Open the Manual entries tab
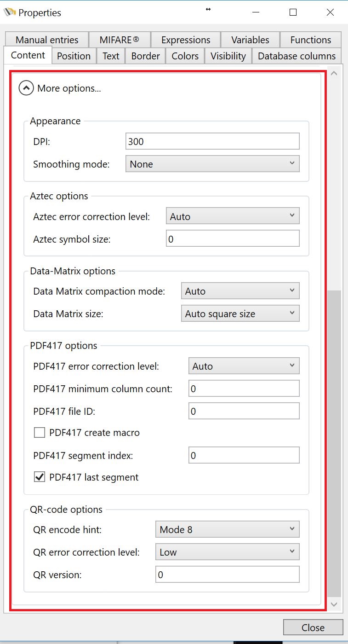 [47, 40]
